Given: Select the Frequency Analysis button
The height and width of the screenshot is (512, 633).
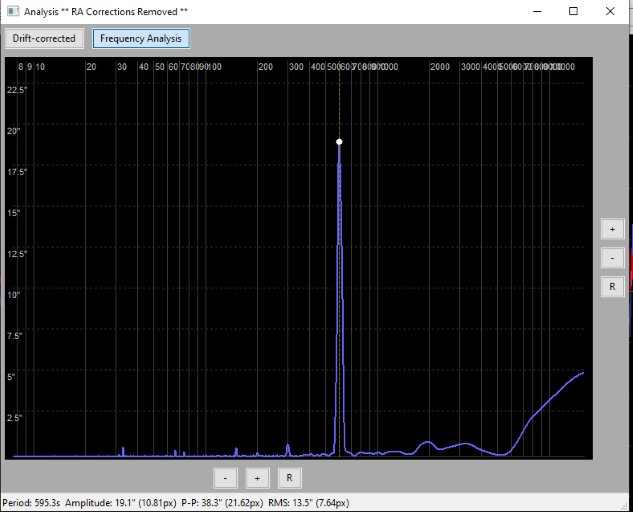Looking at the screenshot, I should point(141,38).
